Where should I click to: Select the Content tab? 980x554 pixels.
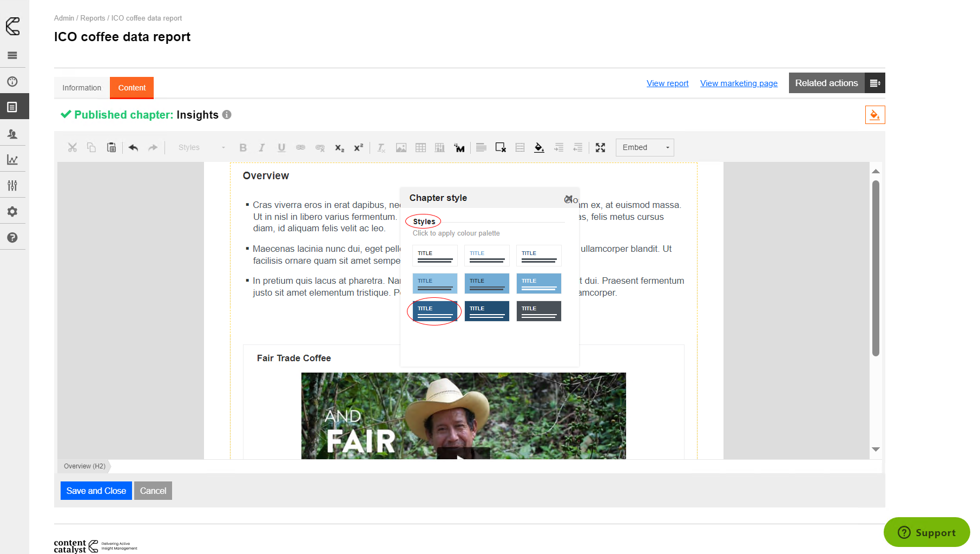coord(131,88)
